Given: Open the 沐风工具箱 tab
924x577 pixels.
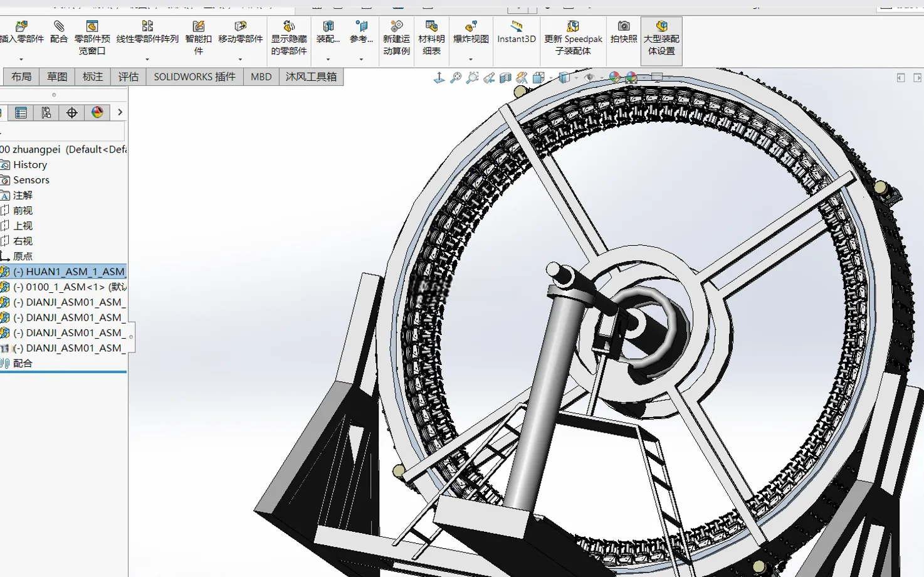Looking at the screenshot, I should [x=312, y=77].
